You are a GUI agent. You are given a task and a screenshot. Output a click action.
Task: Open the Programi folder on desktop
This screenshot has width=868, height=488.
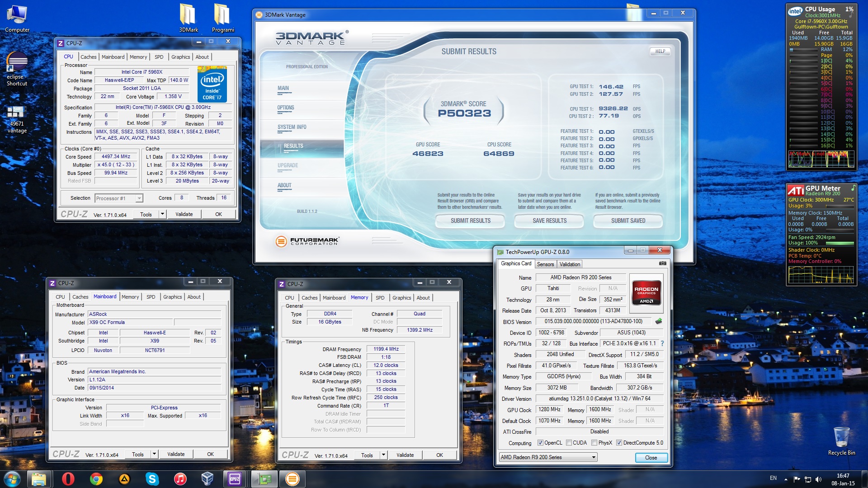point(222,18)
